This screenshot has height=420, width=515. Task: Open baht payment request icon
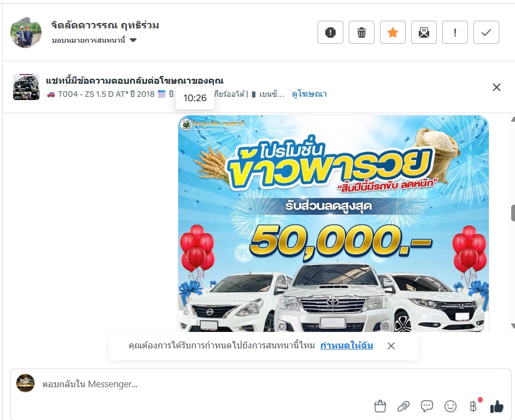click(473, 406)
